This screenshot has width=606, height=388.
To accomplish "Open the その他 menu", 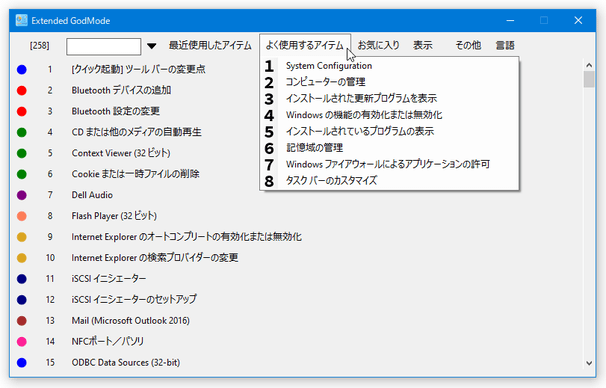I will [x=468, y=45].
